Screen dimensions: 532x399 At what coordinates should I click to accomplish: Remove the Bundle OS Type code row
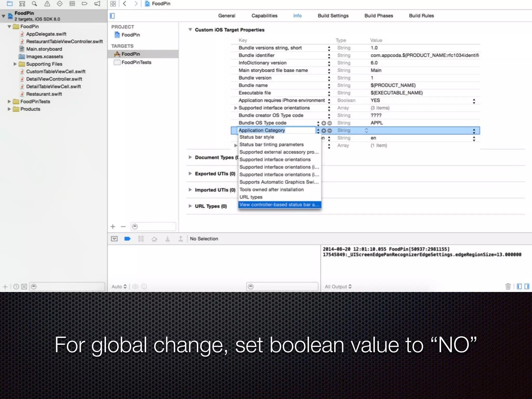330,123
